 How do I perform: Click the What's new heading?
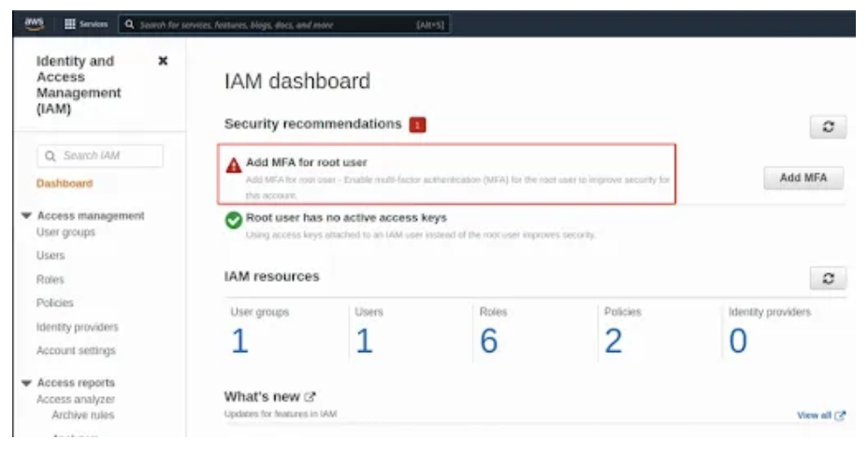[262, 397]
